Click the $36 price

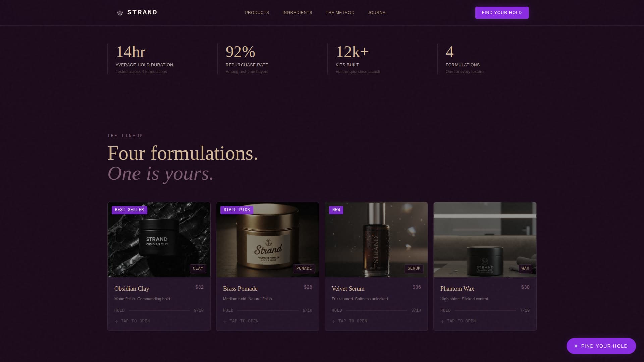point(417,287)
